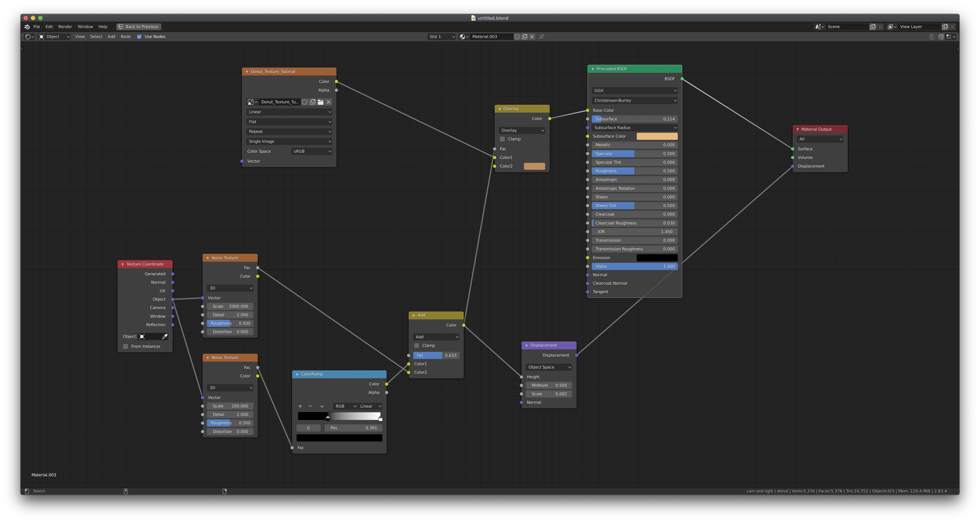
Task: Click the Back to Previous button
Action: tap(139, 27)
